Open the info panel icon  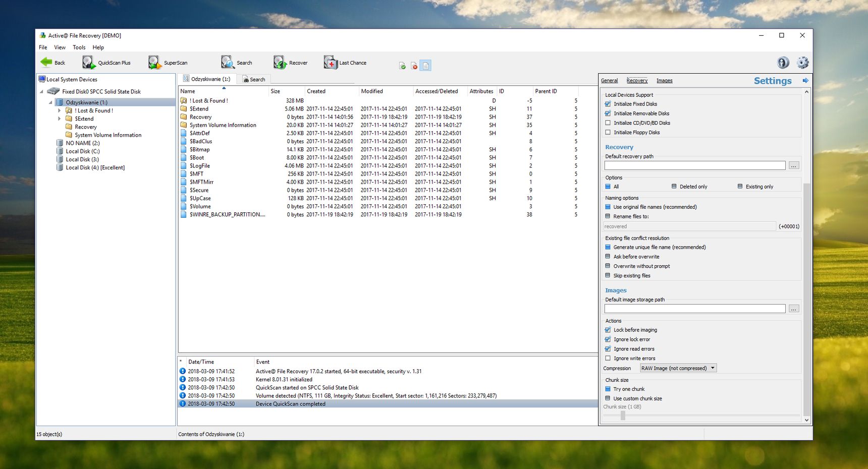point(783,63)
